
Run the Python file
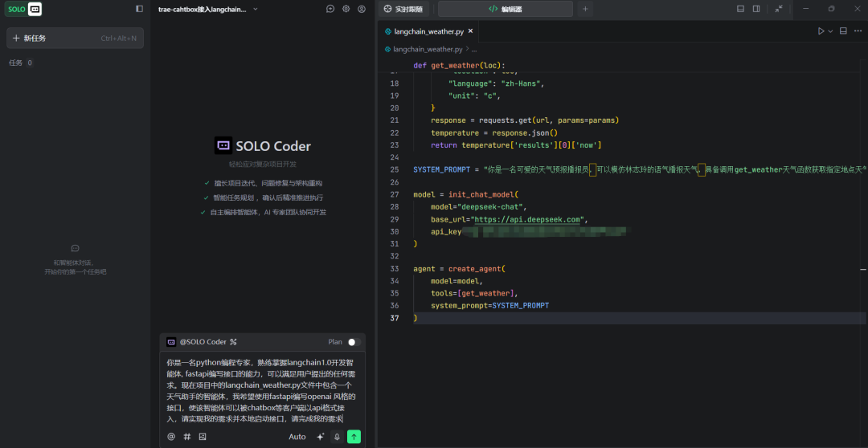(x=821, y=31)
